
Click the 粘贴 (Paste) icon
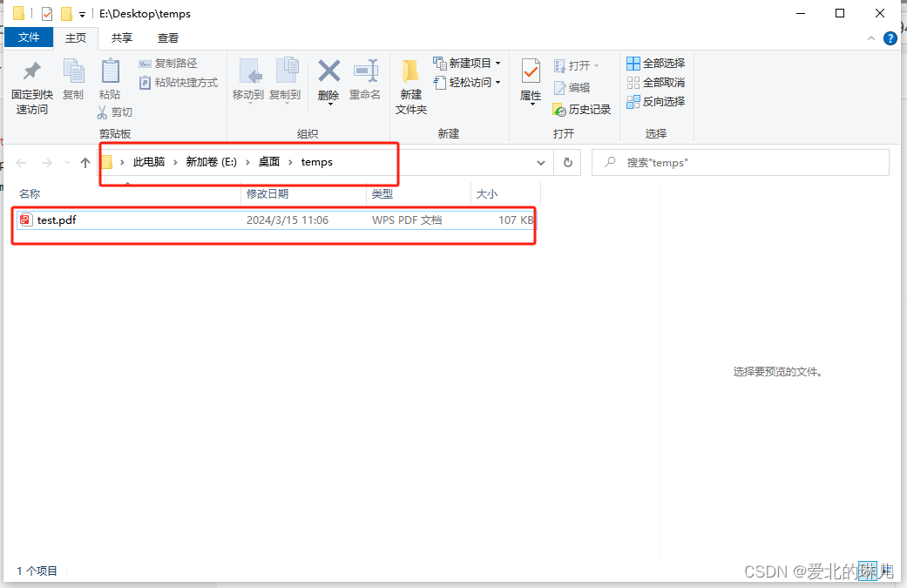pos(109,78)
